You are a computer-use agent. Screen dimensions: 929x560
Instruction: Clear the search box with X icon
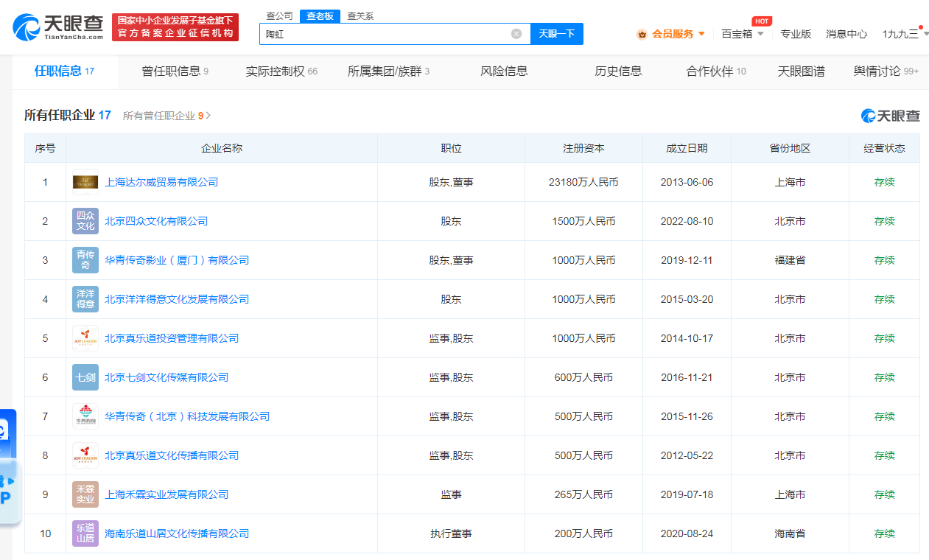(x=516, y=33)
